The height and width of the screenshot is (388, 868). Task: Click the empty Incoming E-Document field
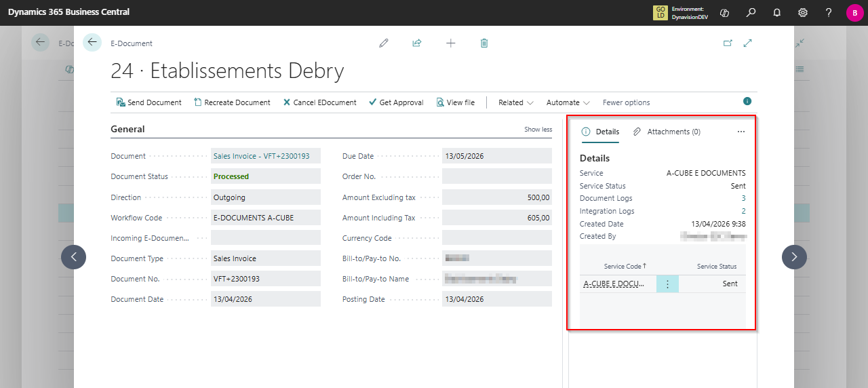tap(266, 238)
